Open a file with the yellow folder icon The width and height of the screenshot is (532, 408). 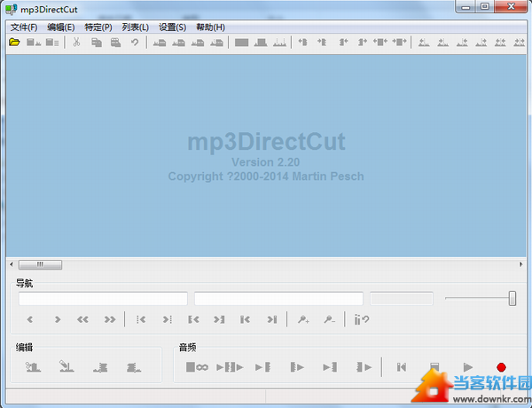(x=14, y=42)
